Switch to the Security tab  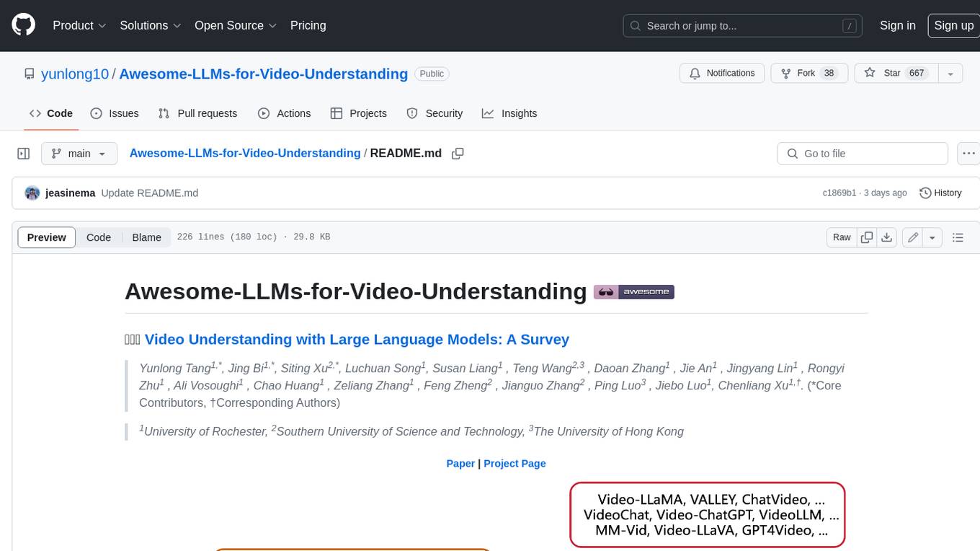tap(435, 113)
